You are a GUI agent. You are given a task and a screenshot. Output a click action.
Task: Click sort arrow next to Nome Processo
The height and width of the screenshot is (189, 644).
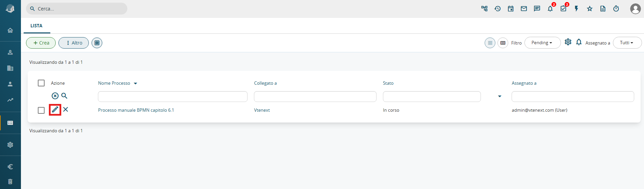[135, 83]
